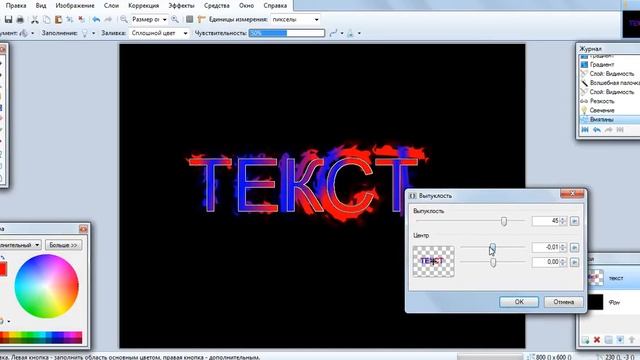Open the Заливка combo box Сплошной цвет
640x360 pixels.
pos(159,33)
